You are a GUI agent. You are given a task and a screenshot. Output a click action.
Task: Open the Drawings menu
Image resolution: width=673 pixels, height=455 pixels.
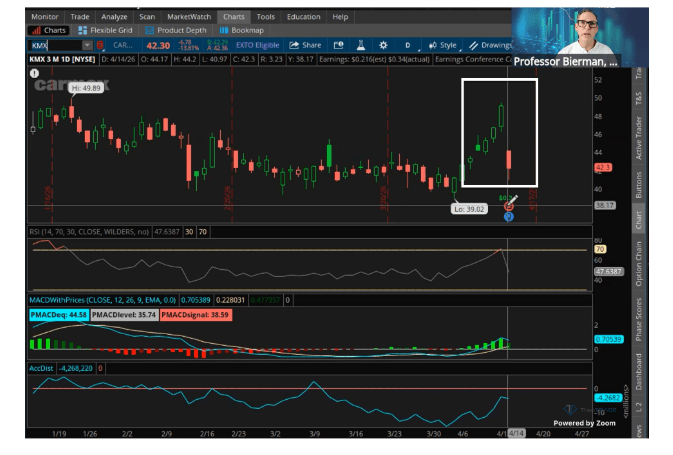tap(489, 45)
